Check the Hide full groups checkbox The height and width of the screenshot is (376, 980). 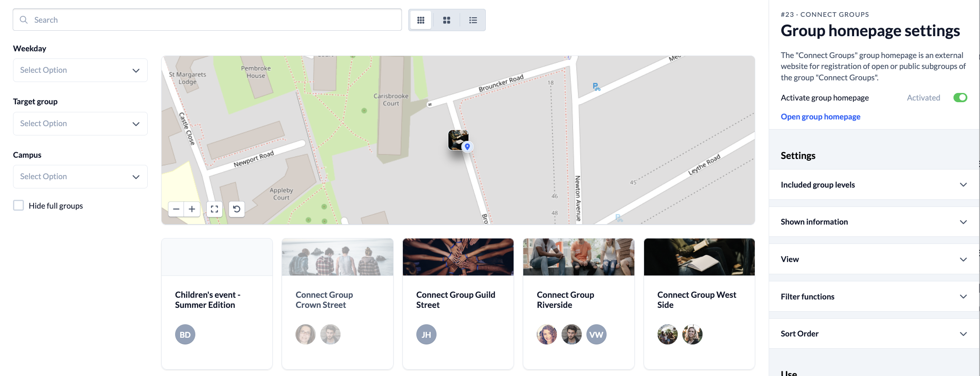pyautogui.click(x=19, y=205)
